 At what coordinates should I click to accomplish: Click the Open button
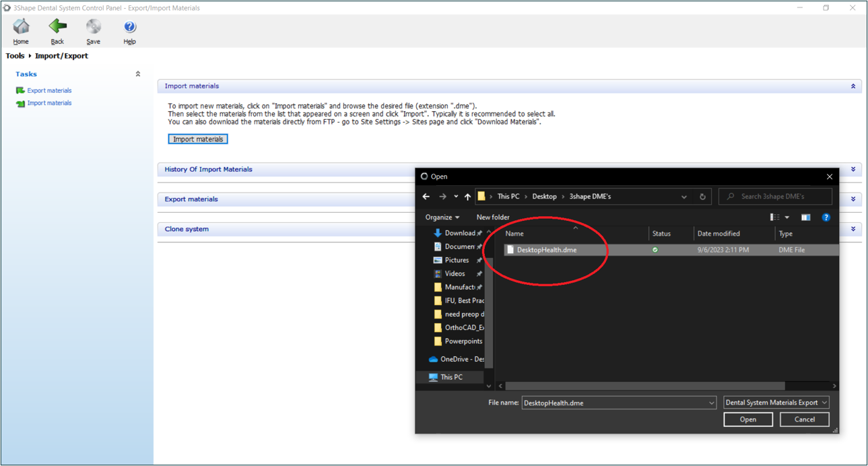point(748,420)
